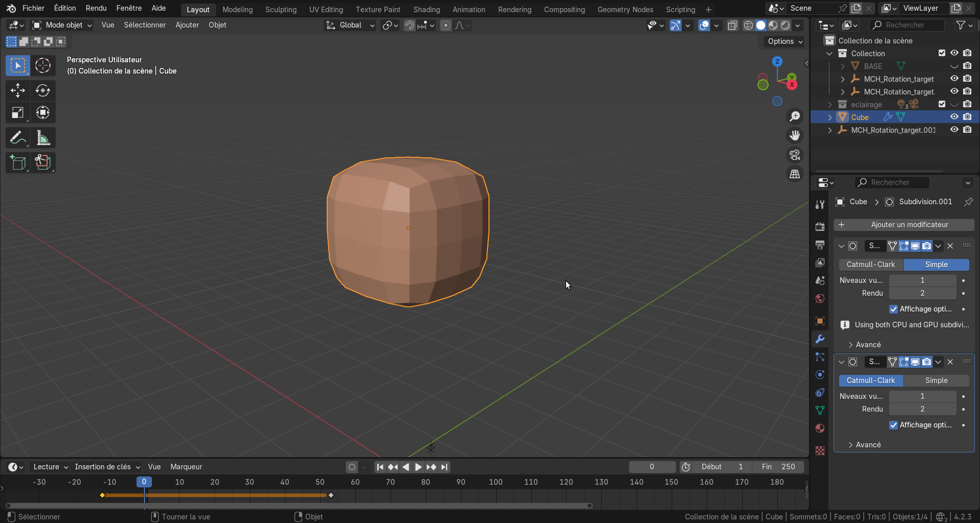Choose the Scale tool
Screen dimensions: 980x523
pyautogui.click(x=18, y=113)
